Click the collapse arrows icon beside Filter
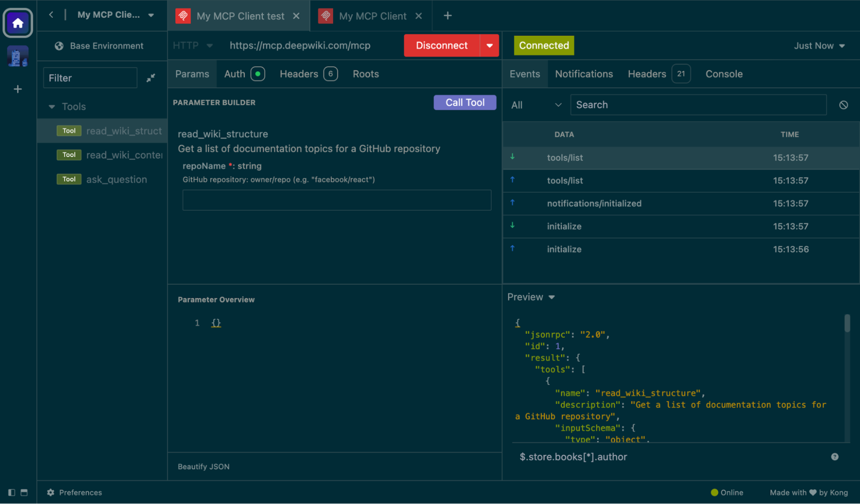The width and height of the screenshot is (860, 504). [x=150, y=78]
